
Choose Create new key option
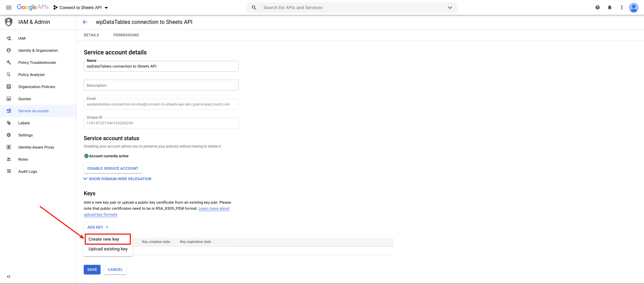(x=108, y=239)
